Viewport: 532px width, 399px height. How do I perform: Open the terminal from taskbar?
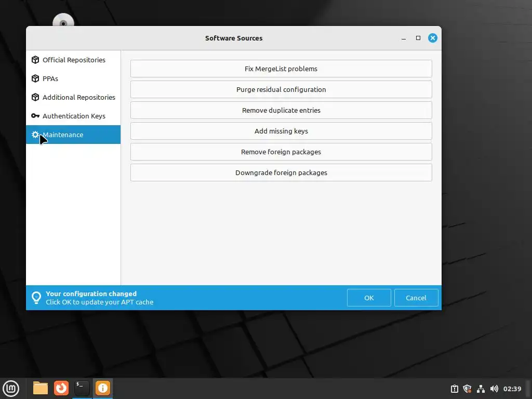click(82, 388)
